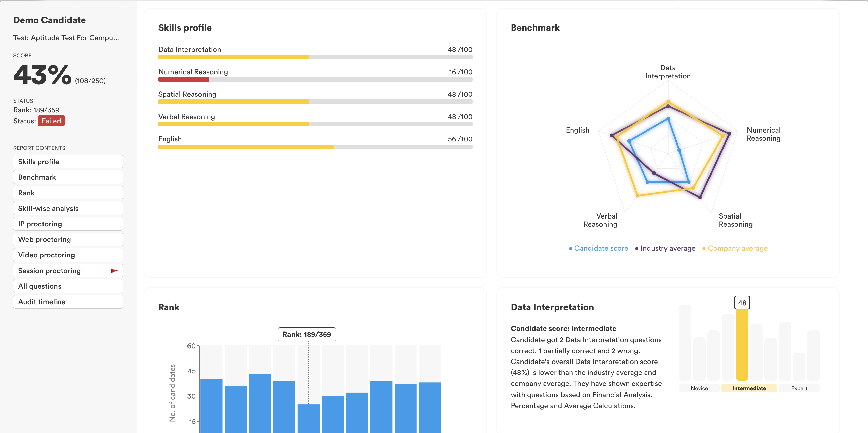Jump to Benchmark section in report contents
The width and height of the screenshot is (868, 433).
coord(68,177)
